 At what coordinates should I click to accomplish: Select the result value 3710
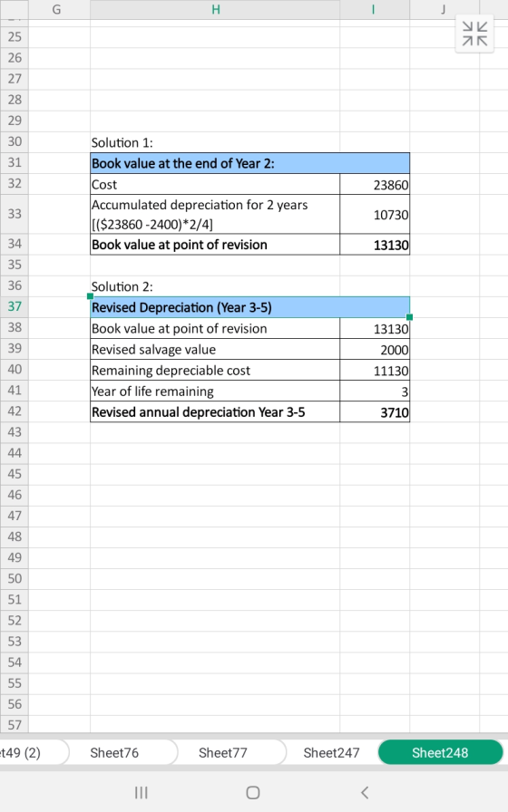click(x=375, y=411)
